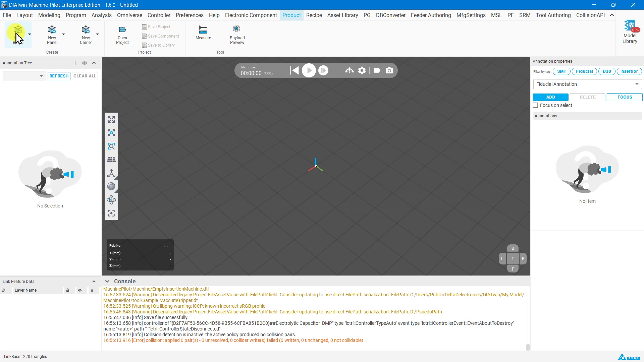Click the FOCUS button

click(625, 97)
